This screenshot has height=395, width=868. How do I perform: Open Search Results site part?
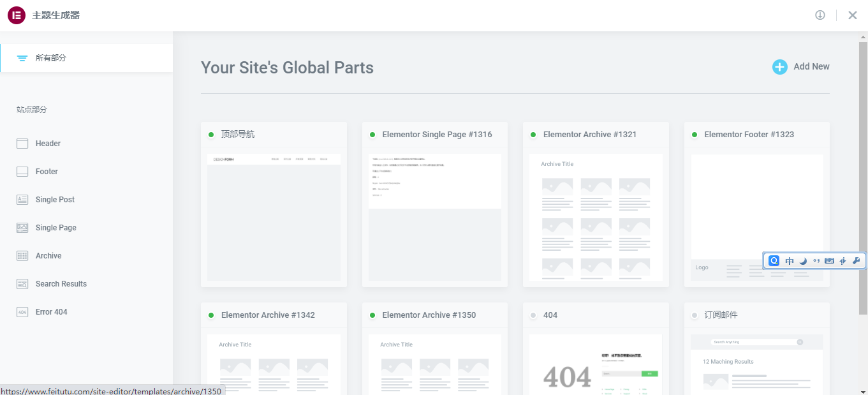[x=61, y=284]
